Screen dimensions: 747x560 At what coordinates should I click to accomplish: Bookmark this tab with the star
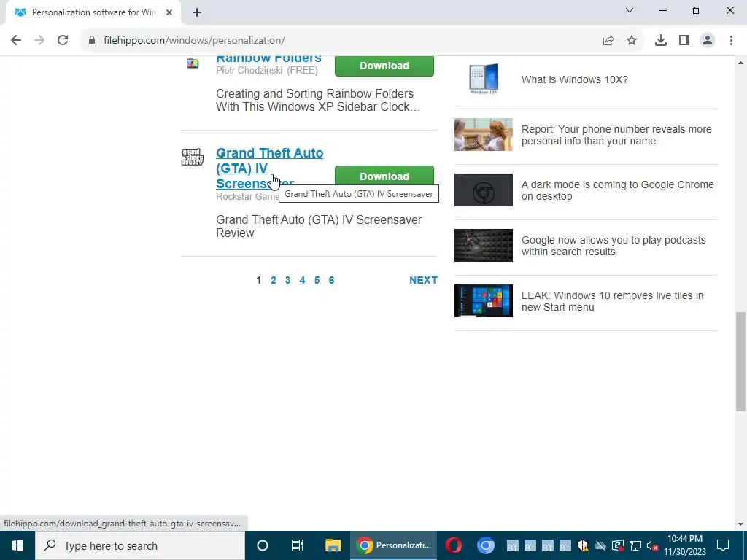(632, 40)
